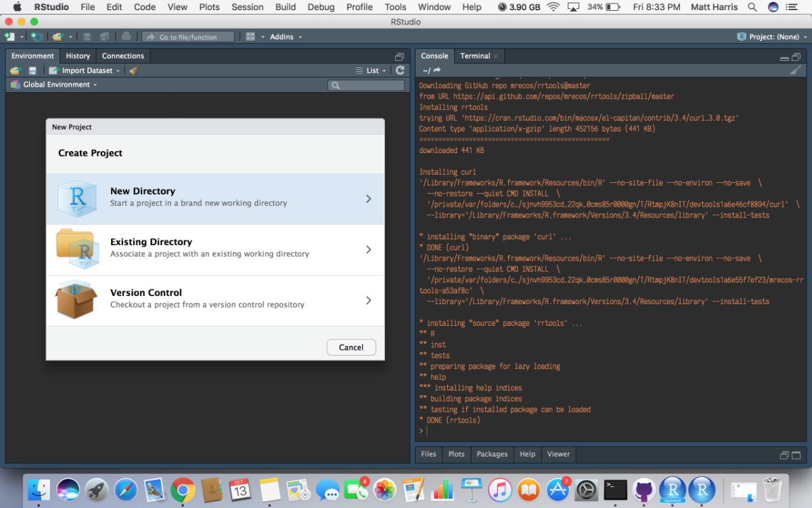Click the workspace panes grid icon
Viewport: 812px width, 508px height.
click(x=250, y=37)
